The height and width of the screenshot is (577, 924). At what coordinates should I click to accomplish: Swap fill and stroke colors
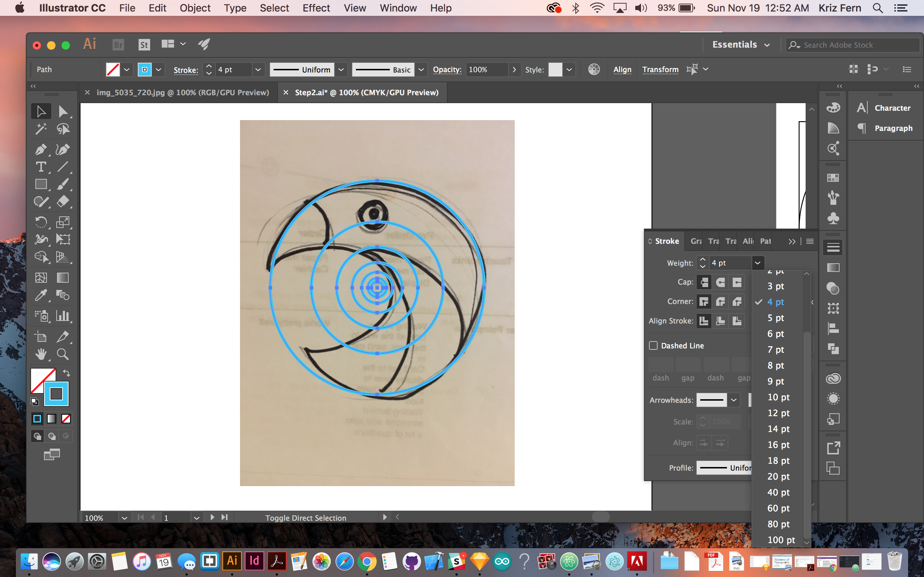66,373
